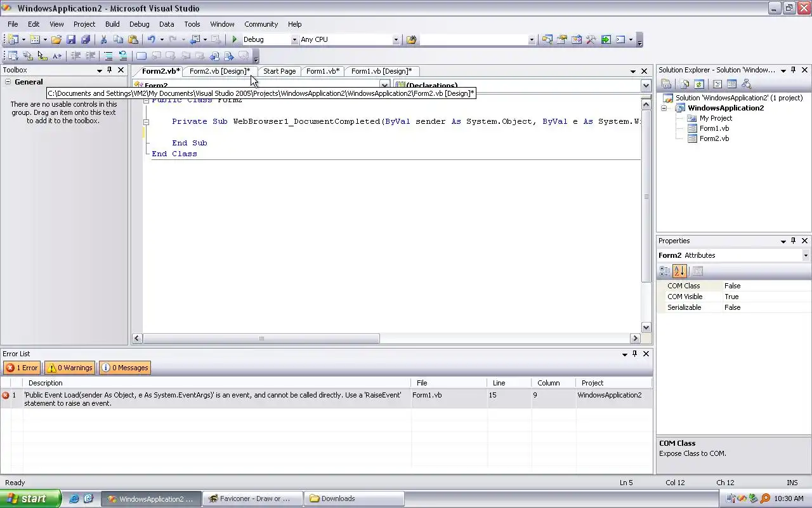Sort Error List by Description column header
Viewport: 812px width, 508px height.
point(218,383)
